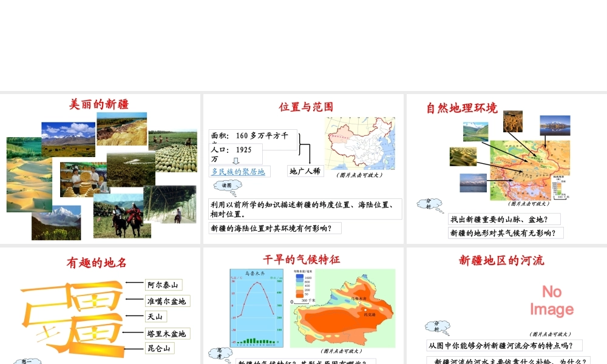607x364 pixels.
Task: Click (图片点击可放大) under the relief map
Action: (x=529, y=203)
